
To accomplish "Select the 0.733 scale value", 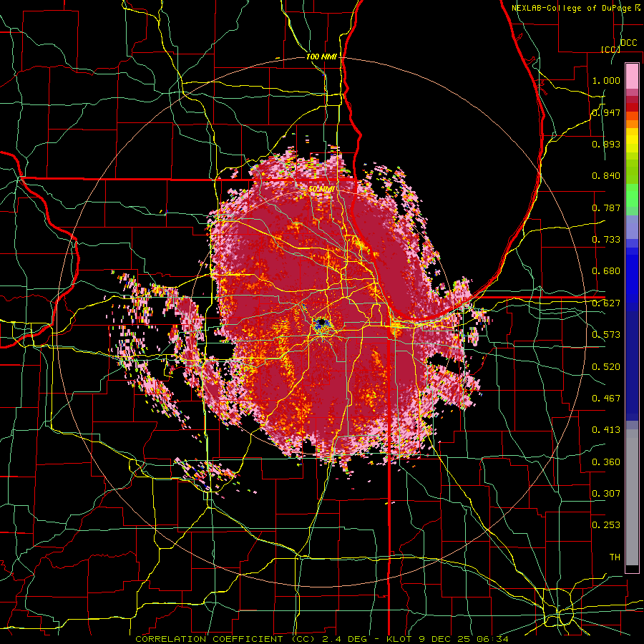I will click(x=606, y=240).
